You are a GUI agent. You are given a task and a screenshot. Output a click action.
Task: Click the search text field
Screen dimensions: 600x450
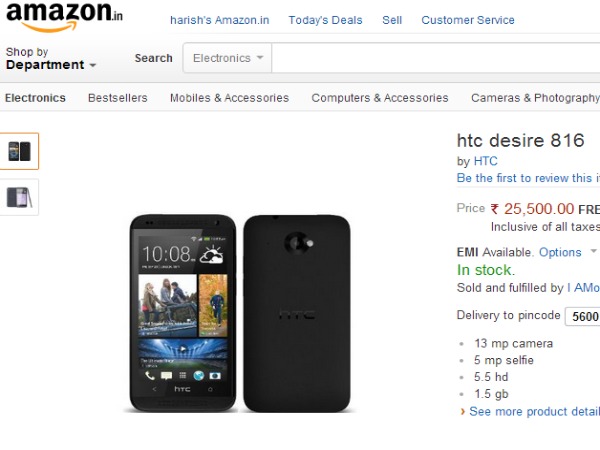point(435,58)
